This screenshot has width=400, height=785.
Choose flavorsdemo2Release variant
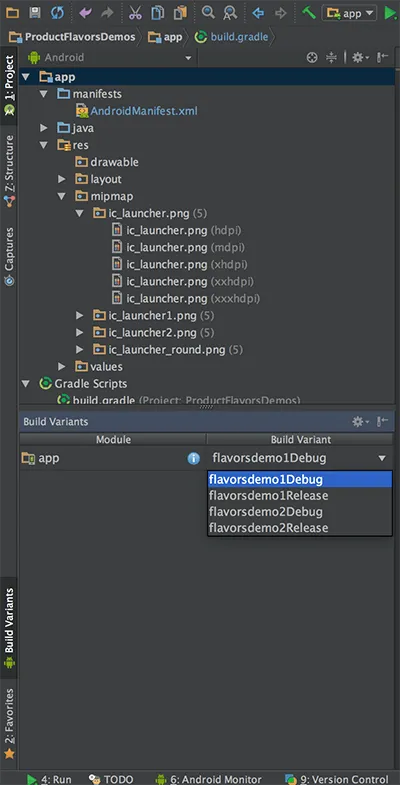[x=299, y=528]
